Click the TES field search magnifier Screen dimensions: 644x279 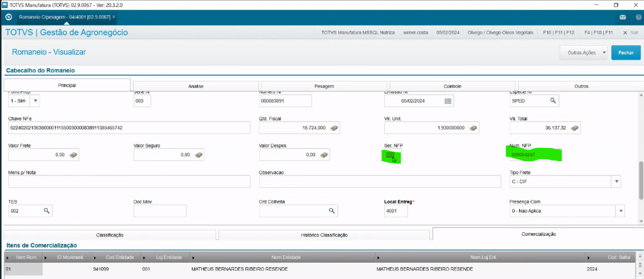(x=47, y=211)
